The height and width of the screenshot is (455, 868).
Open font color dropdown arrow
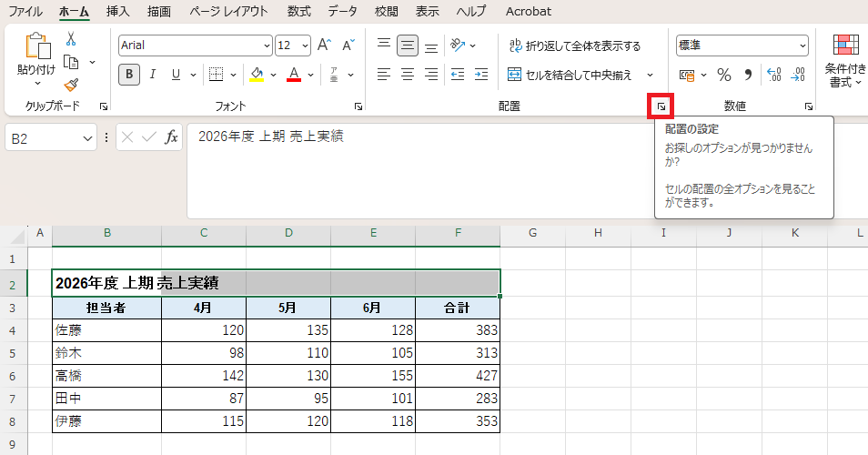(x=310, y=75)
